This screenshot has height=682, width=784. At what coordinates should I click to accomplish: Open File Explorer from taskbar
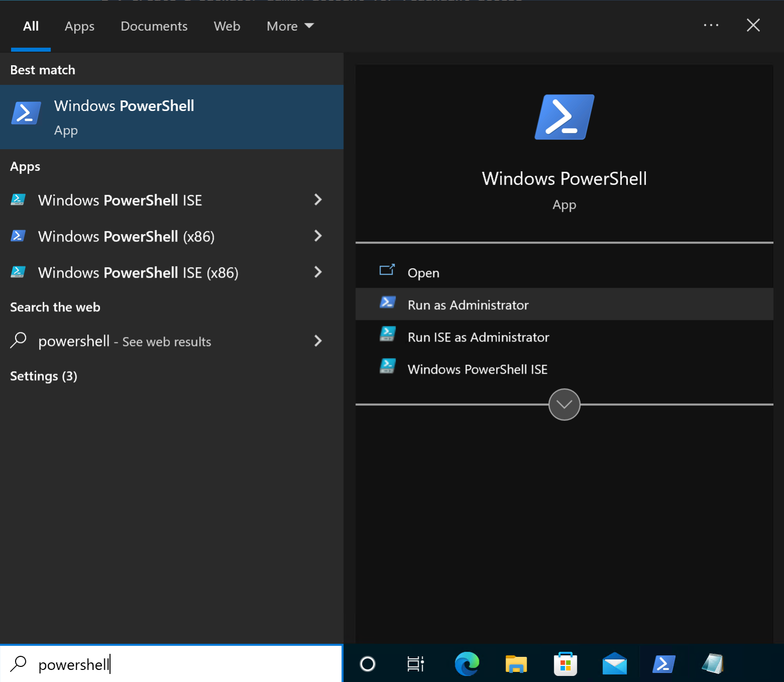point(516,663)
